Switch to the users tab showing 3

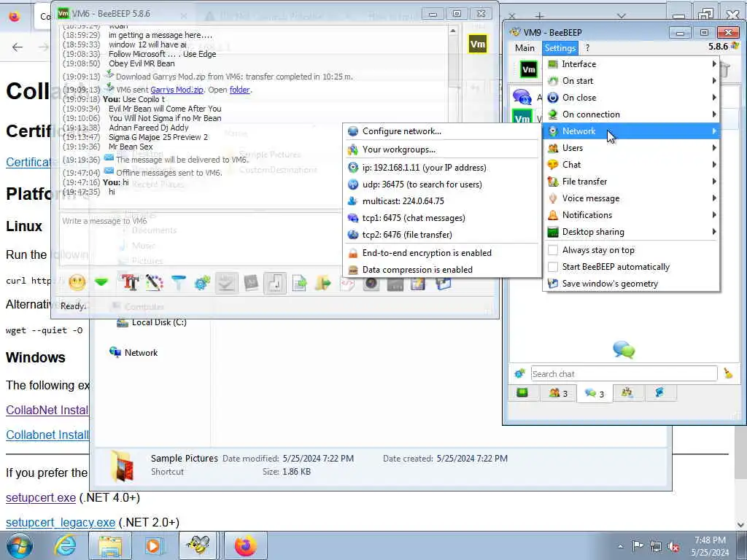pos(558,393)
